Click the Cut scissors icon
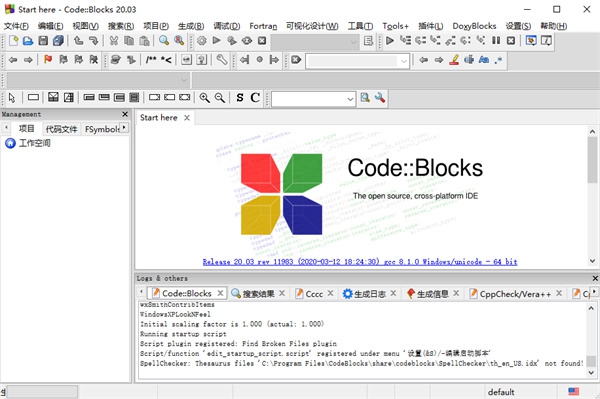The height and width of the screenshot is (399, 600). point(114,41)
